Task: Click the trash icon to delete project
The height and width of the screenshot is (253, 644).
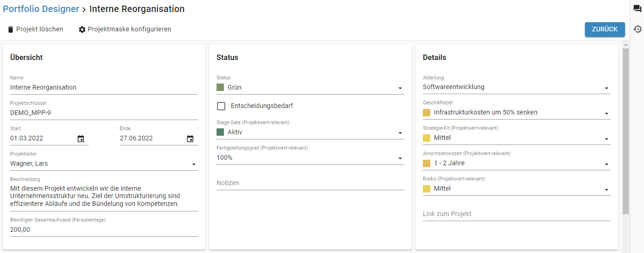Action: coord(11,30)
